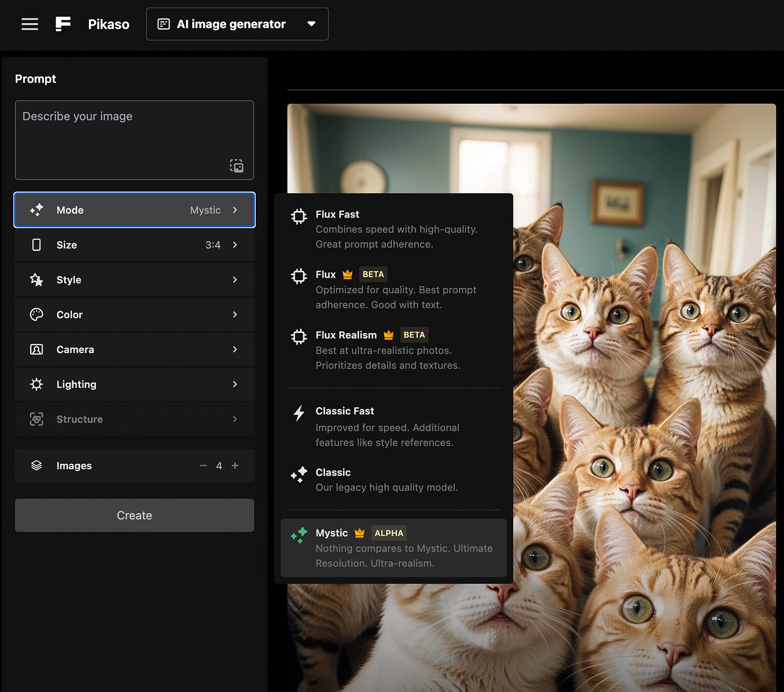Open the Mode row showing Mystic
The image size is (784, 692).
pos(135,210)
